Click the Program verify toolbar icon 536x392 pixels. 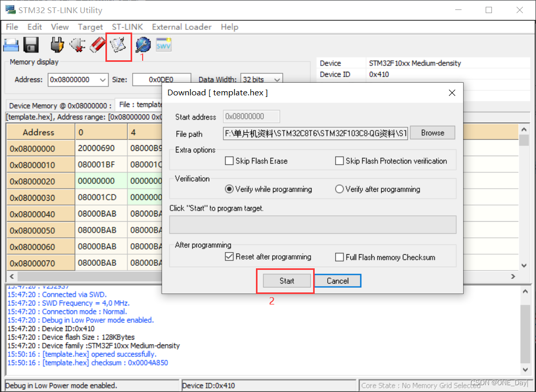pyautogui.click(x=118, y=45)
